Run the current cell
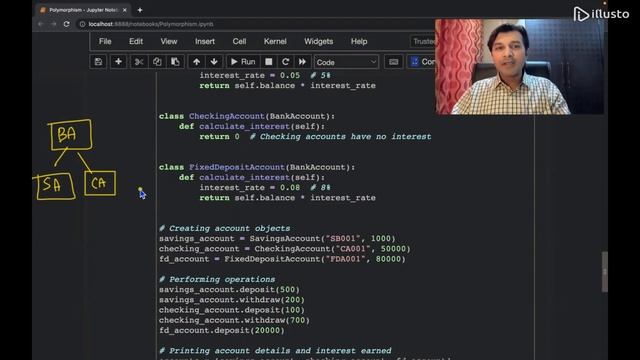Image resolution: width=640 pixels, height=360 pixels. [x=243, y=62]
